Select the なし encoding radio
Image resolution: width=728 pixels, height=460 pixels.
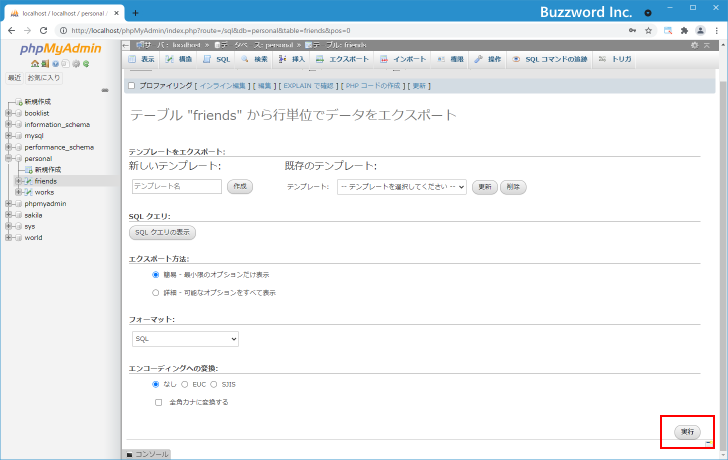click(x=156, y=384)
